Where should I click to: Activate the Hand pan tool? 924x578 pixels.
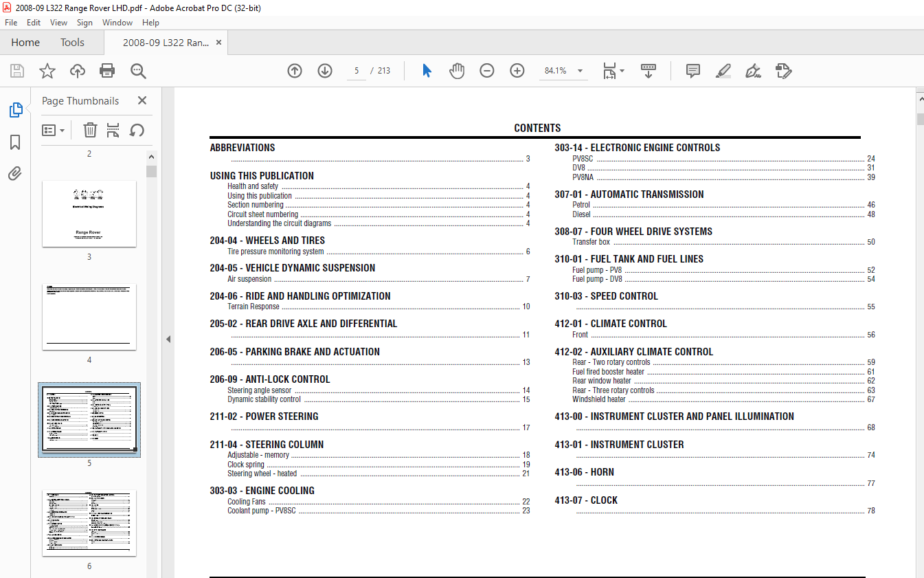[457, 71]
